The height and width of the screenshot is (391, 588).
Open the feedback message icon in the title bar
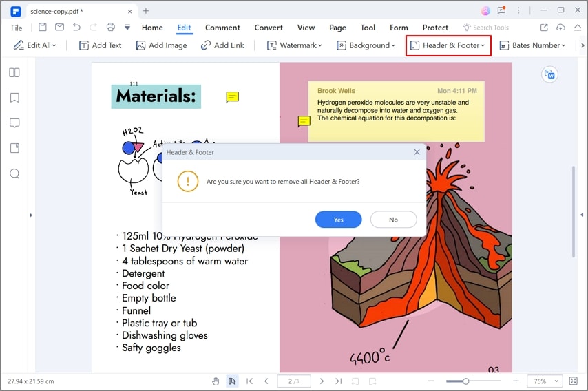[x=502, y=10]
